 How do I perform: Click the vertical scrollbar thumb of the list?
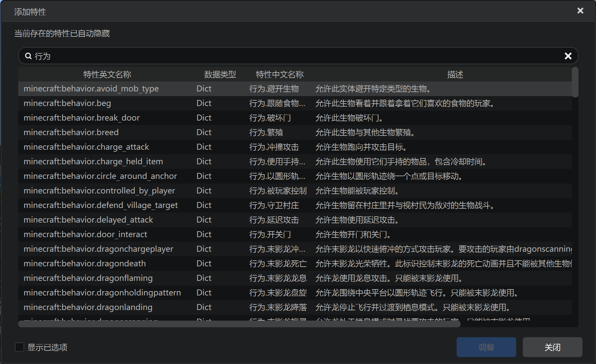coord(575,82)
